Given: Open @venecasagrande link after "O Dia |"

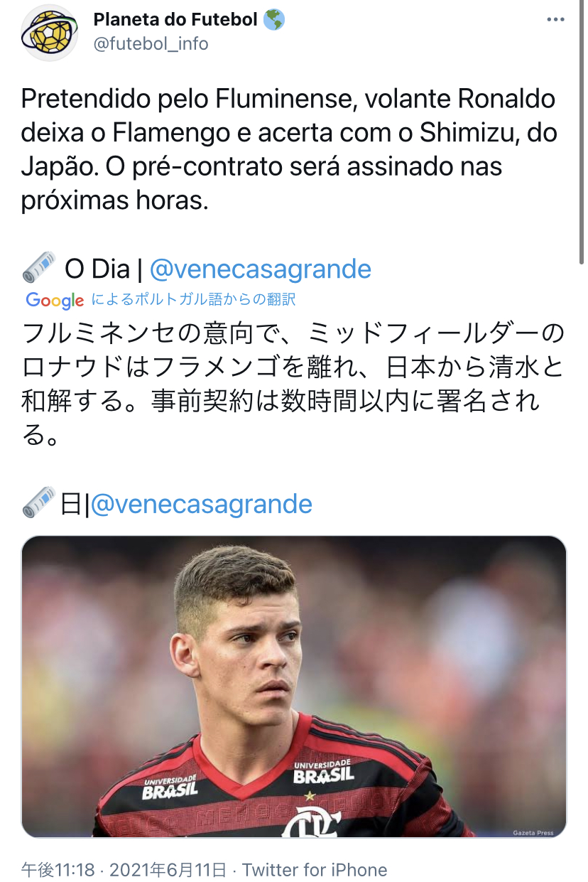Looking at the screenshot, I should 261,269.
